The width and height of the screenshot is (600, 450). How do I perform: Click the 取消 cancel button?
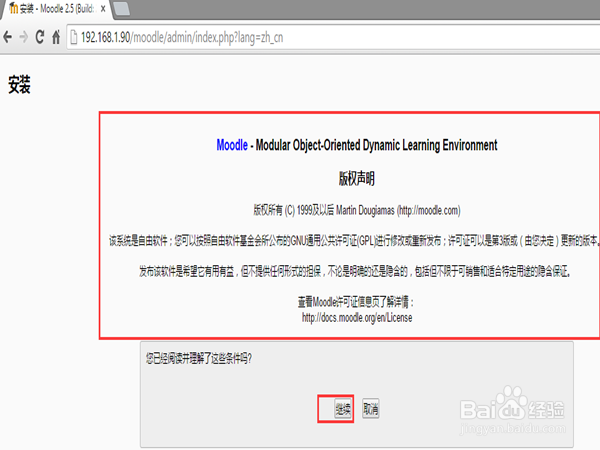click(x=371, y=409)
